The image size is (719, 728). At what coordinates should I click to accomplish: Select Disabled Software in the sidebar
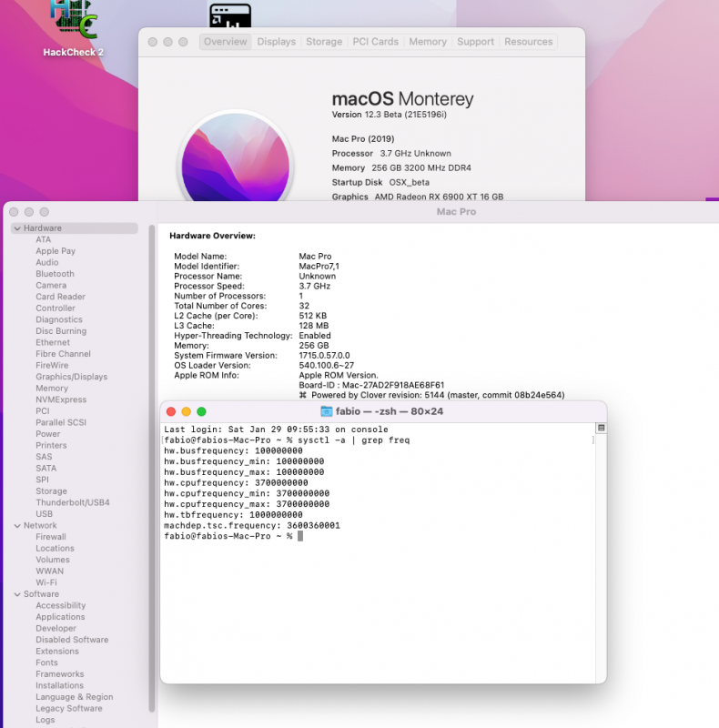72,640
